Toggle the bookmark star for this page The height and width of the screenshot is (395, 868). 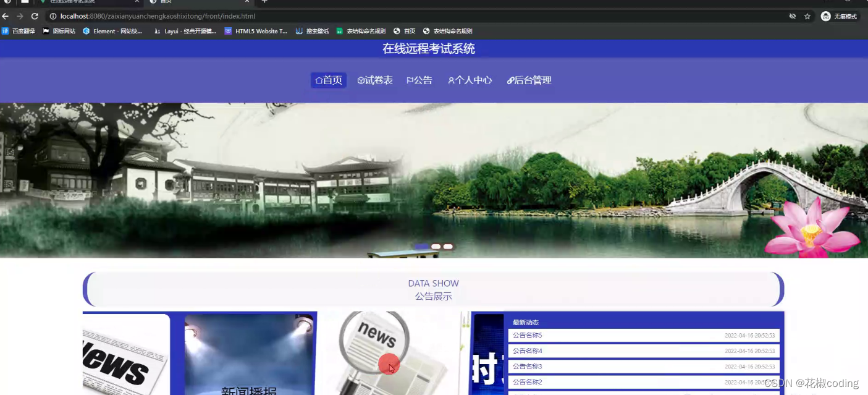(x=807, y=16)
